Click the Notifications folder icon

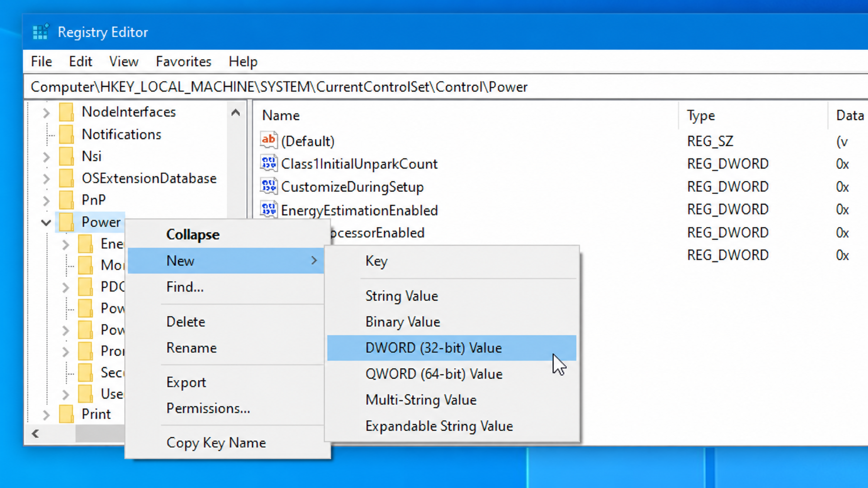point(66,134)
